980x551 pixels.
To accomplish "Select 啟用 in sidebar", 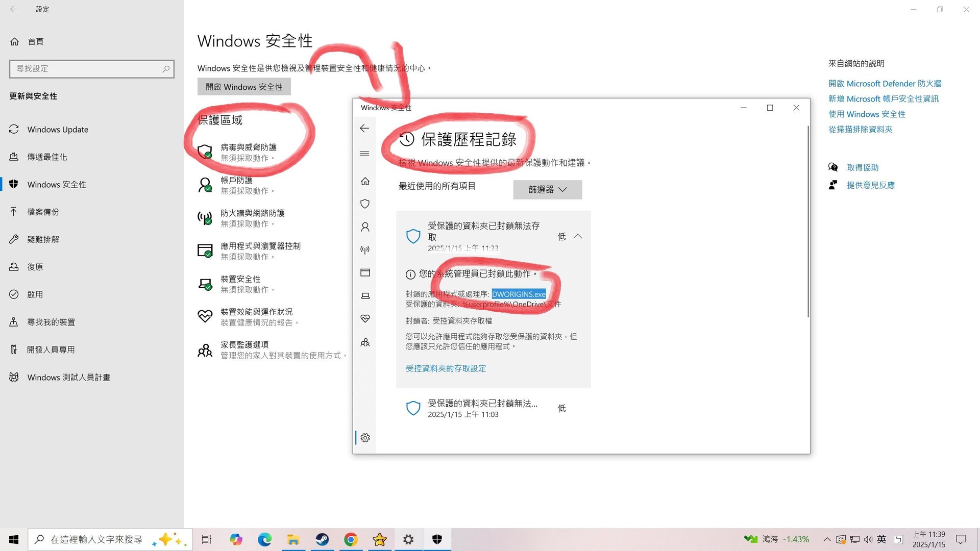I will [35, 294].
